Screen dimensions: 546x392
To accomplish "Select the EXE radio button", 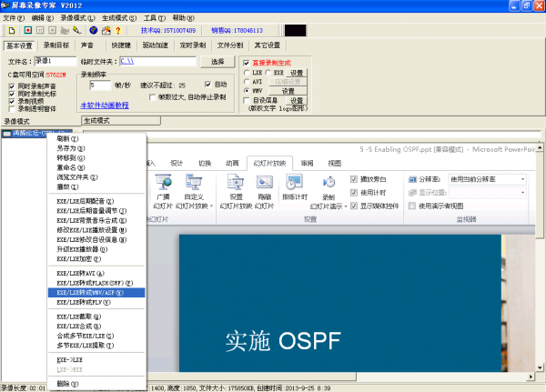I will pyautogui.click(x=268, y=73).
